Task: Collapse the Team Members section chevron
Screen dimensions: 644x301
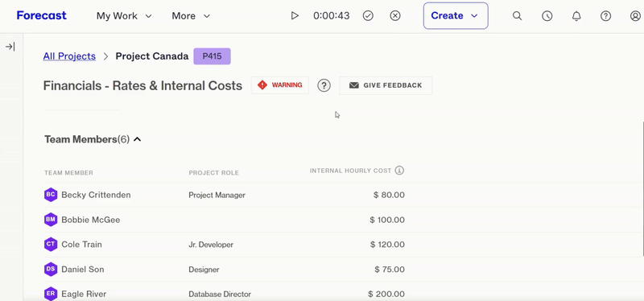Action: click(x=138, y=139)
